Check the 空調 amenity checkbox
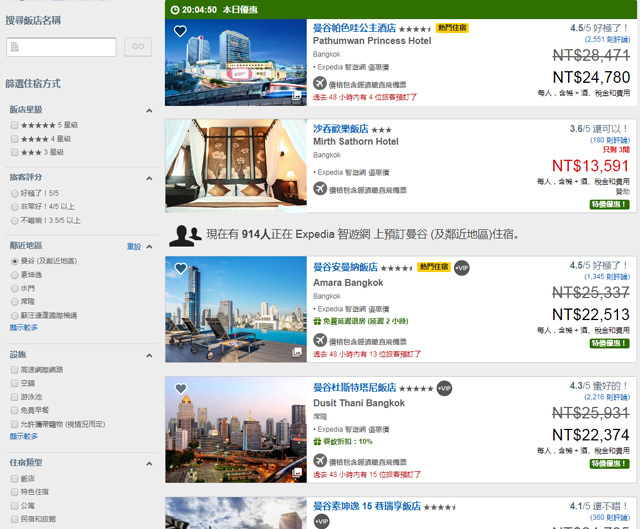 pyautogui.click(x=14, y=383)
